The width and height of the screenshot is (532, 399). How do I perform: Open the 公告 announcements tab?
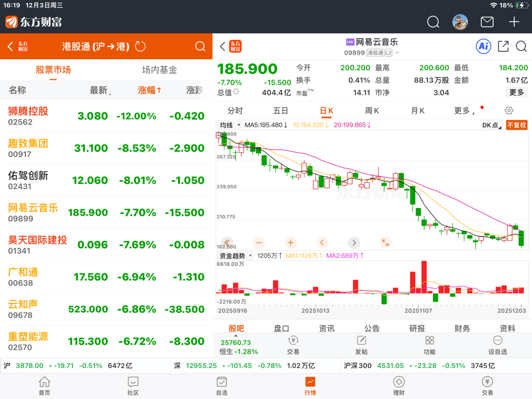coord(372,328)
